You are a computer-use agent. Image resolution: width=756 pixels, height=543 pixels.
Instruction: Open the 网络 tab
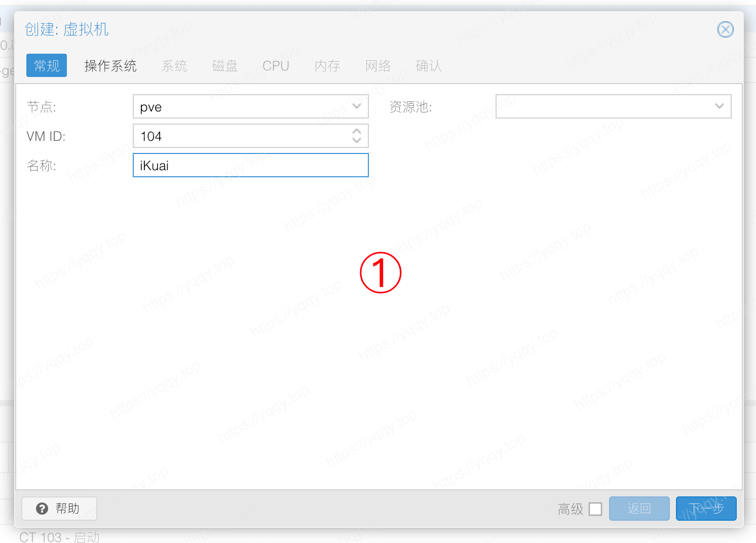pos(378,66)
